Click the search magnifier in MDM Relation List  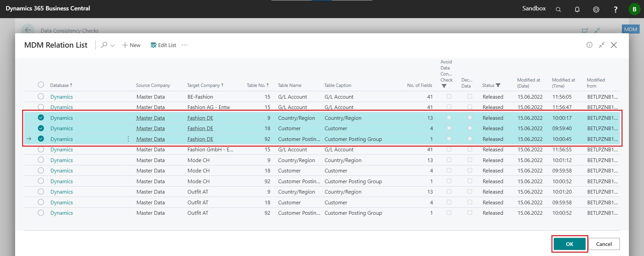coord(104,45)
